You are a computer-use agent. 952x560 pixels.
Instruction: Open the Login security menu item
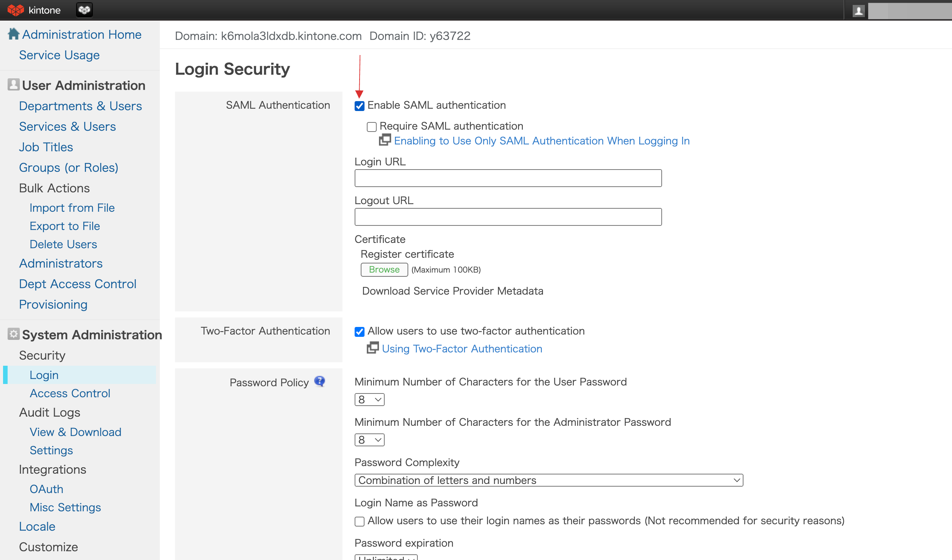tap(44, 375)
